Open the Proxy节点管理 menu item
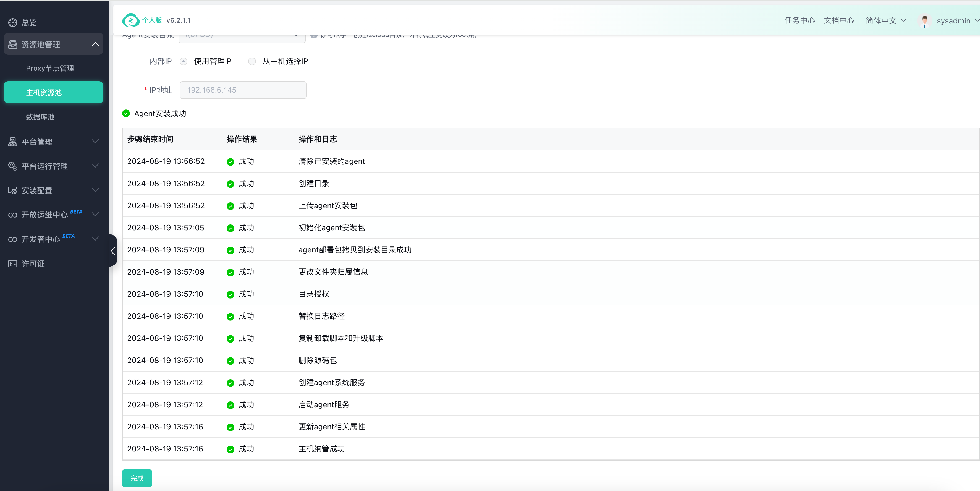 pos(50,68)
